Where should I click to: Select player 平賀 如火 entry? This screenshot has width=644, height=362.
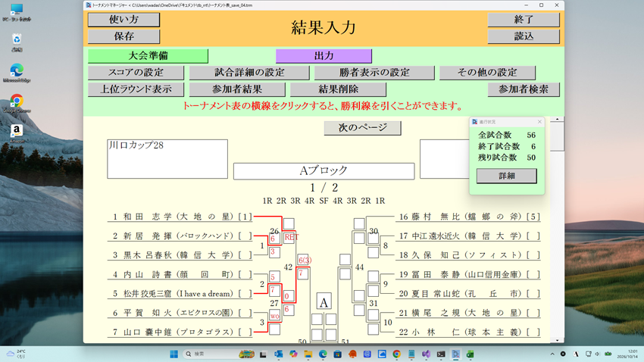[x=180, y=313]
